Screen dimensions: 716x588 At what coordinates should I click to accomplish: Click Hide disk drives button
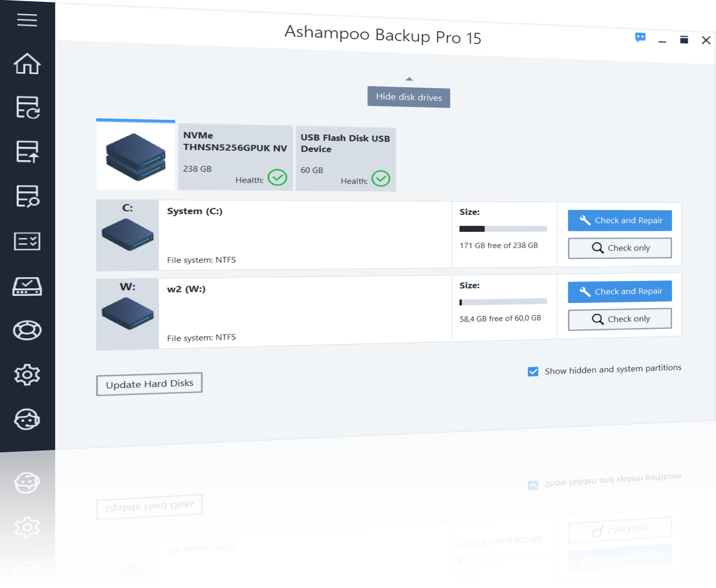click(x=409, y=97)
